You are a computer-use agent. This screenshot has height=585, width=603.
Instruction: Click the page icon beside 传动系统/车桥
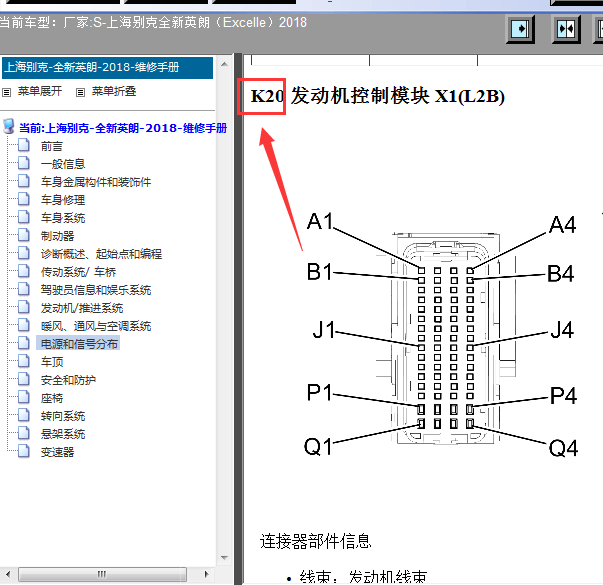tap(24, 272)
